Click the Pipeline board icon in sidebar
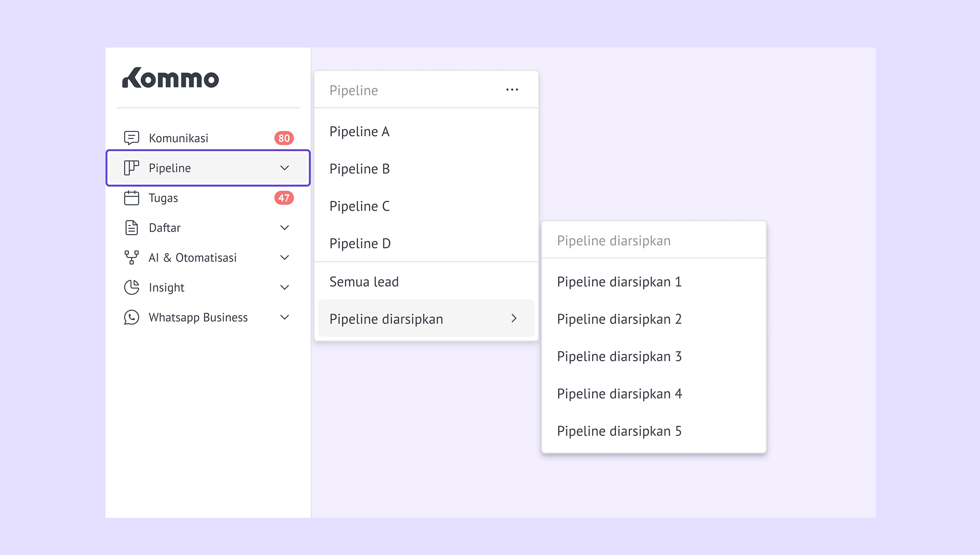This screenshot has width=980, height=555. coord(132,168)
